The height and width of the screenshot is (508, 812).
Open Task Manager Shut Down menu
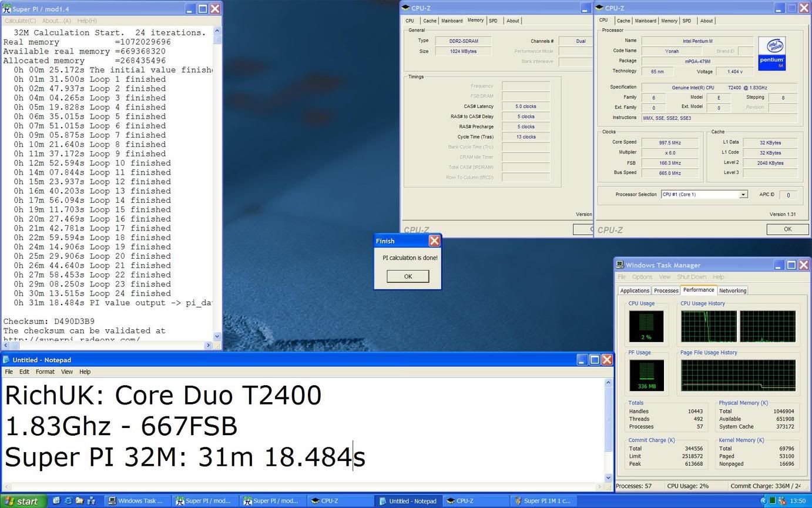pos(692,277)
